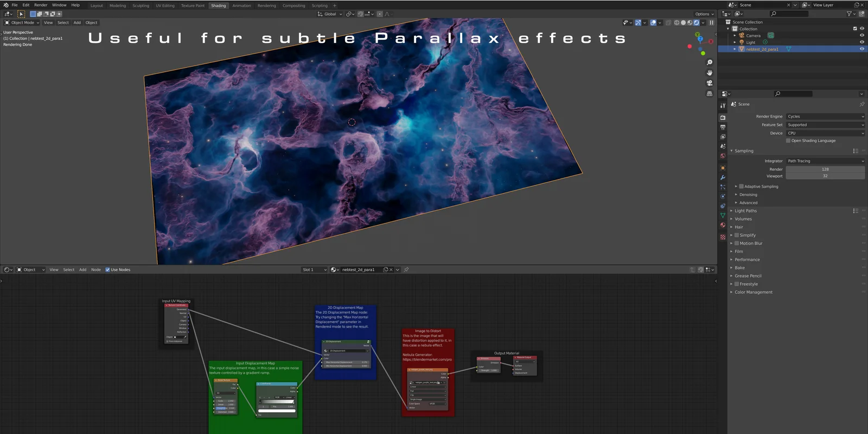
Task: Click the Render samples 128 field
Action: coord(825,169)
